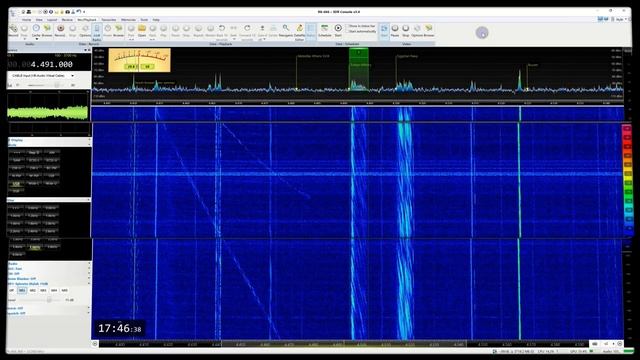This screenshot has width=640, height=360.
Task: Open video Options
Action: pos(417,31)
